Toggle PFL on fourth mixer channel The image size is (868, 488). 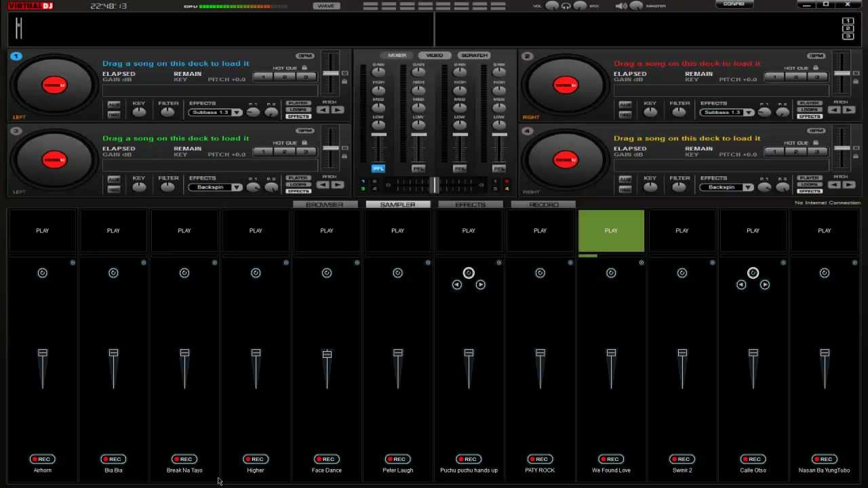tap(499, 168)
